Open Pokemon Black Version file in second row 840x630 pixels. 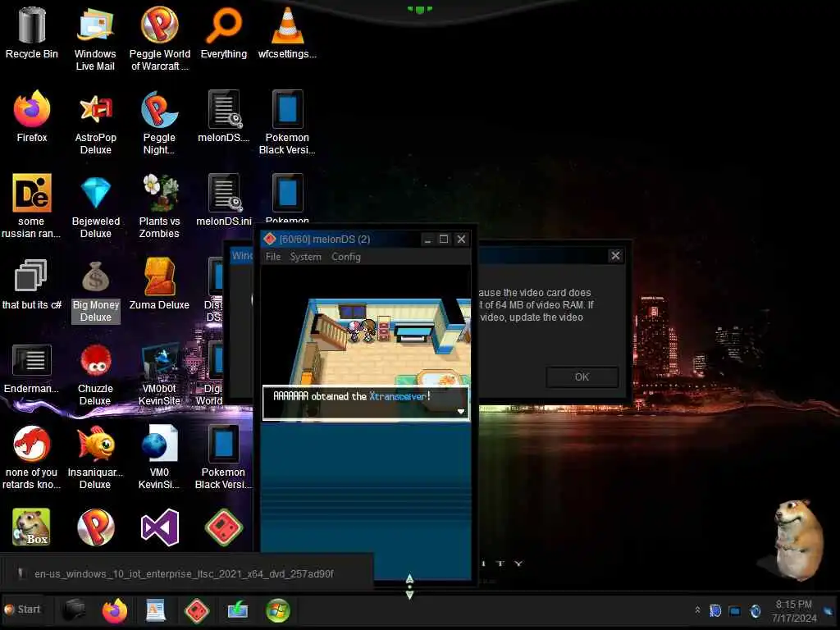(287, 122)
